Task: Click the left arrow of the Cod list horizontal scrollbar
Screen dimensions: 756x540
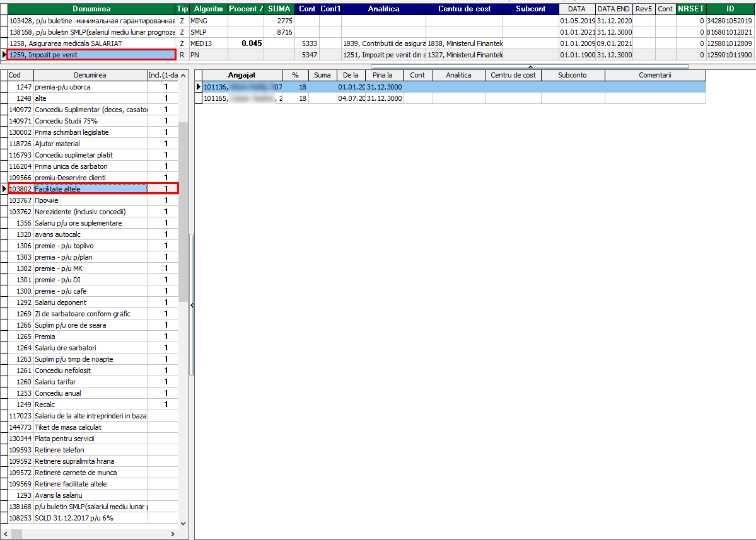Action: tap(5, 534)
